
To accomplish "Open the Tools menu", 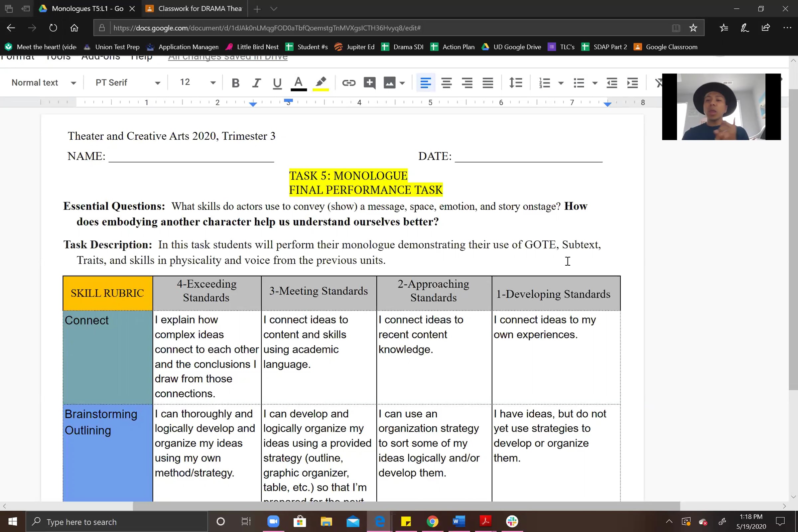I will [58, 58].
